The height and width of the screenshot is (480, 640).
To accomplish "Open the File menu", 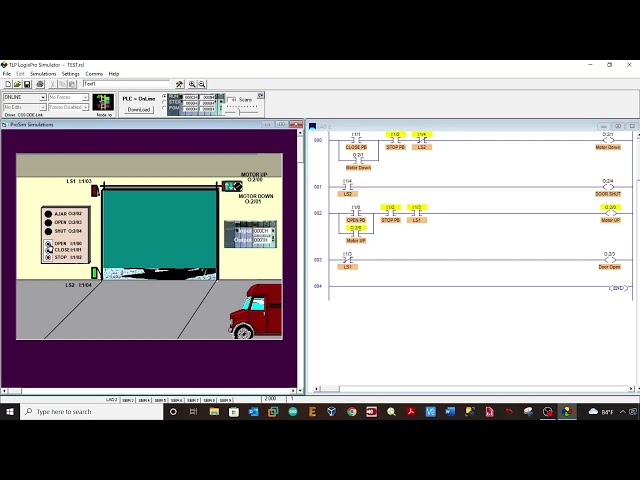I will pyautogui.click(x=7, y=74).
